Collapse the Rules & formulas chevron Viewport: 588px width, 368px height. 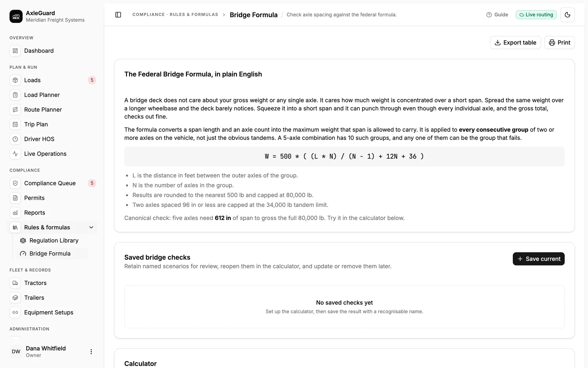coord(91,227)
